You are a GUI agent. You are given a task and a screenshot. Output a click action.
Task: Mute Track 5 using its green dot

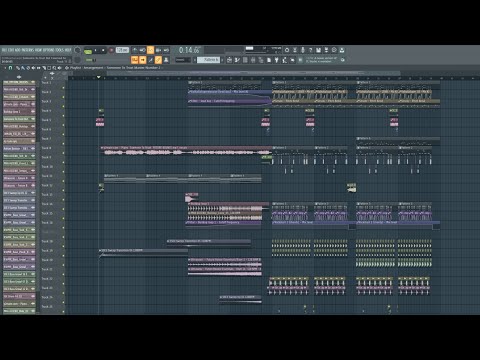pos(63,125)
